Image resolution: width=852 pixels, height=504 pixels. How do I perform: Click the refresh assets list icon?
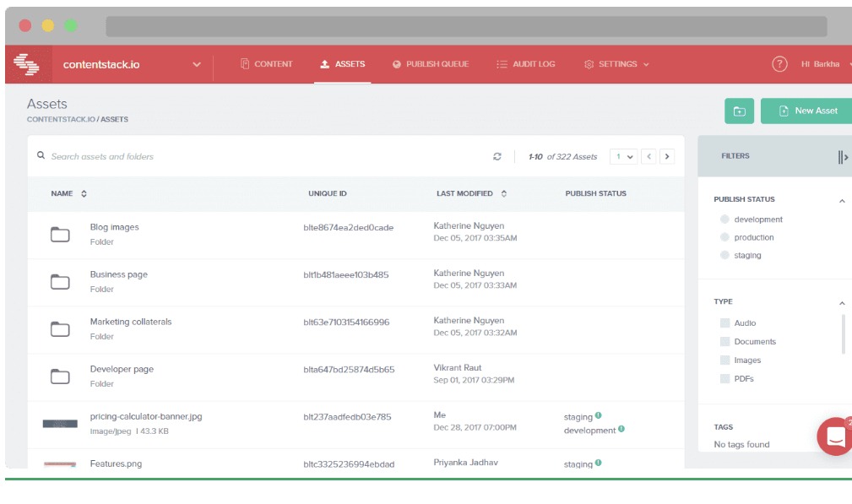tap(497, 156)
